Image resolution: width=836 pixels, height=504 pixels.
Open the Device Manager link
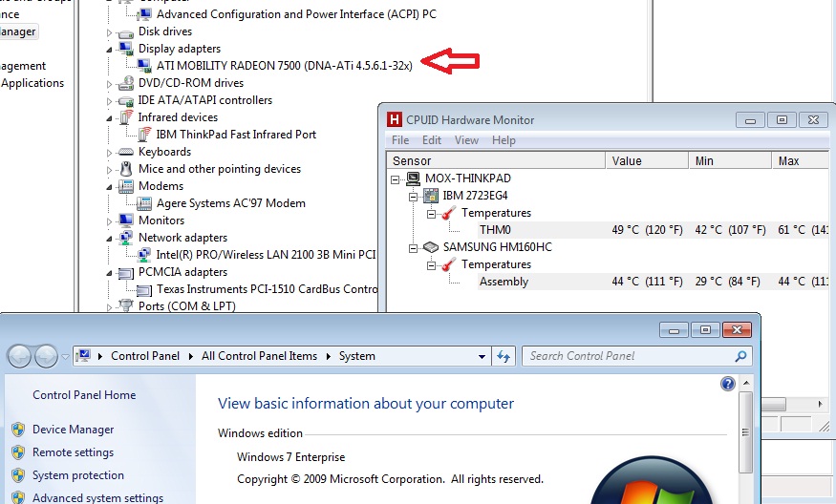click(x=73, y=430)
